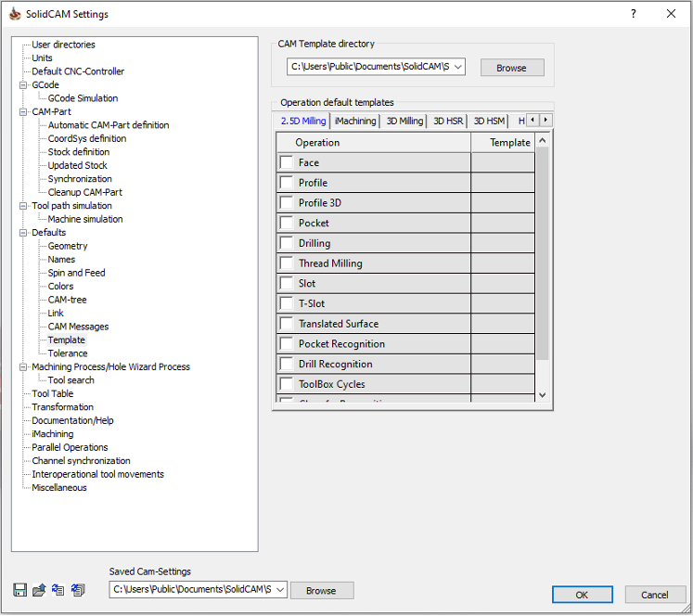
Task: Open the Saved Cam-Settings path dropdown
Action: point(280,590)
